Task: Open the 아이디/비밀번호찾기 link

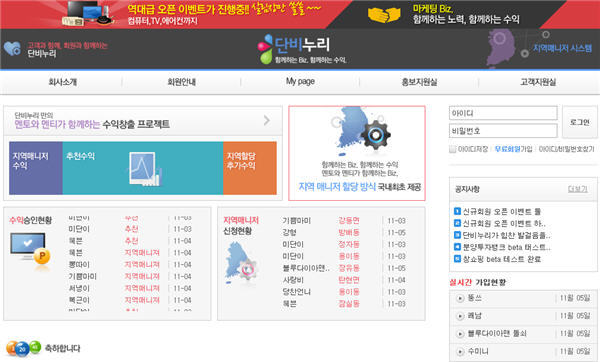Action: pyautogui.click(x=566, y=149)
